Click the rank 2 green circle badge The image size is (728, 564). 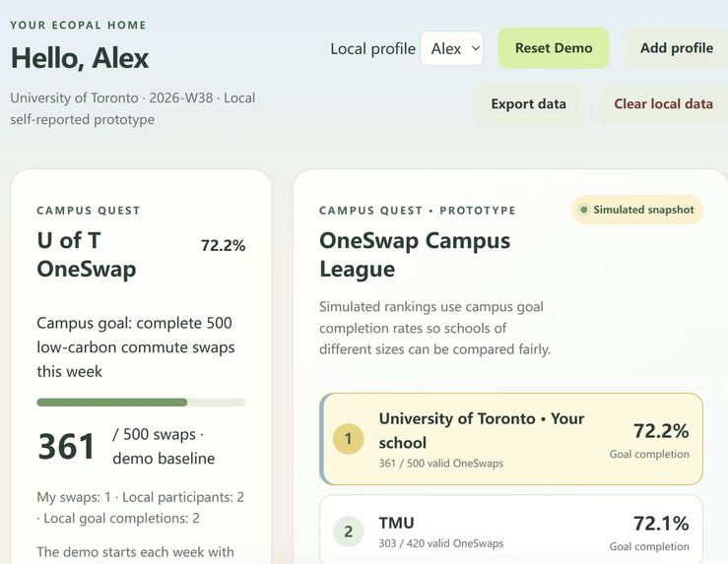348,532
